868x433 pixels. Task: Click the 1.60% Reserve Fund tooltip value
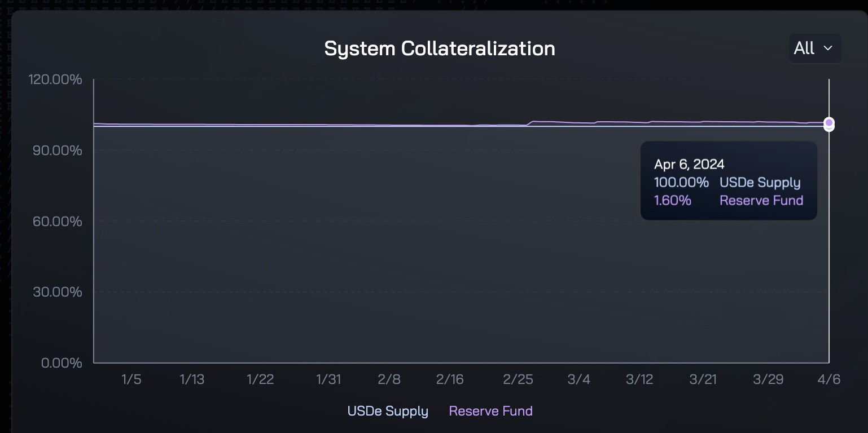(x=673, y=200)
